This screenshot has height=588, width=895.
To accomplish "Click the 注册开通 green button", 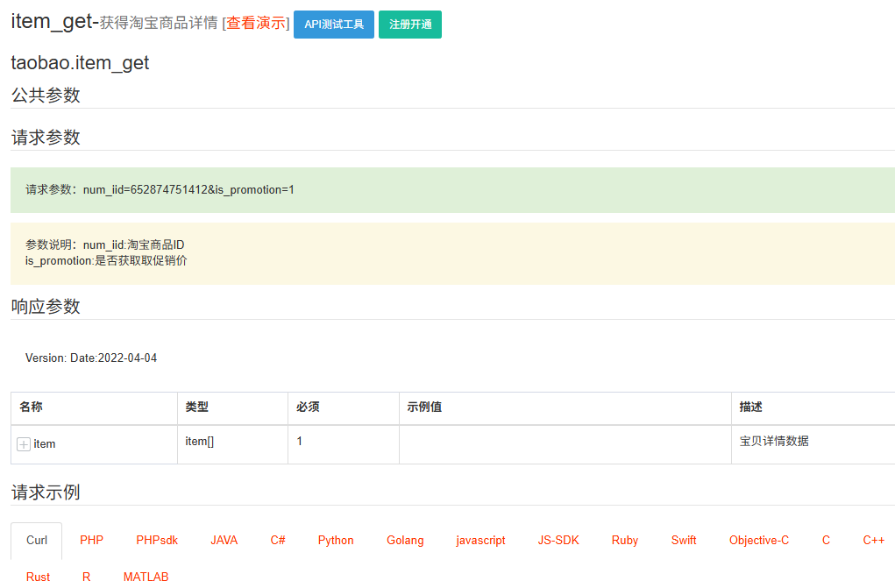I will point(410,25).
